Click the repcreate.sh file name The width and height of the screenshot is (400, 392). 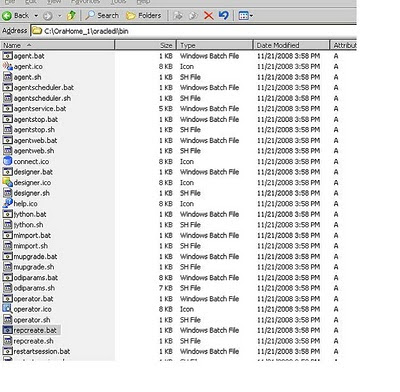coord(33,341)
